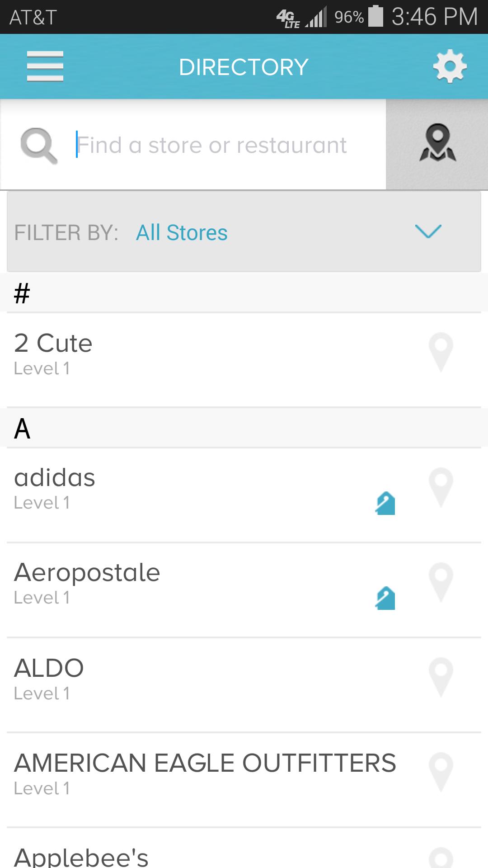Tap the location pin for 2 Cute
Image resolution: width=488 pixels, height=868 pixels.
pyautogui.click(x=441, y=352)
